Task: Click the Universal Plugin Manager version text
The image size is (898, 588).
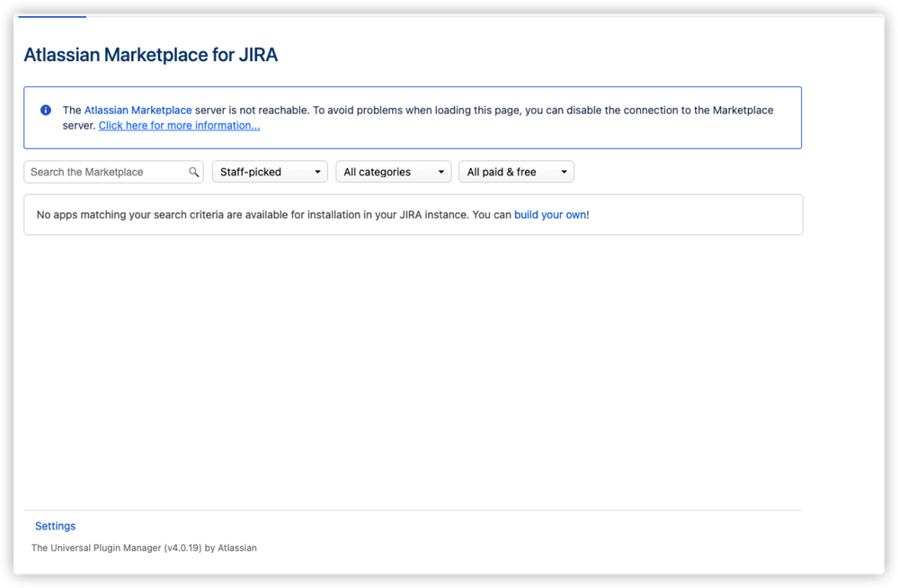Action: pyautogui.click(x=144, y=548)
